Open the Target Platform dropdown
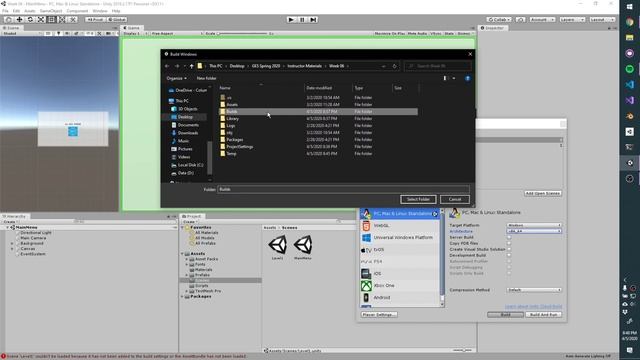640x360 pixels. (534, 225)
